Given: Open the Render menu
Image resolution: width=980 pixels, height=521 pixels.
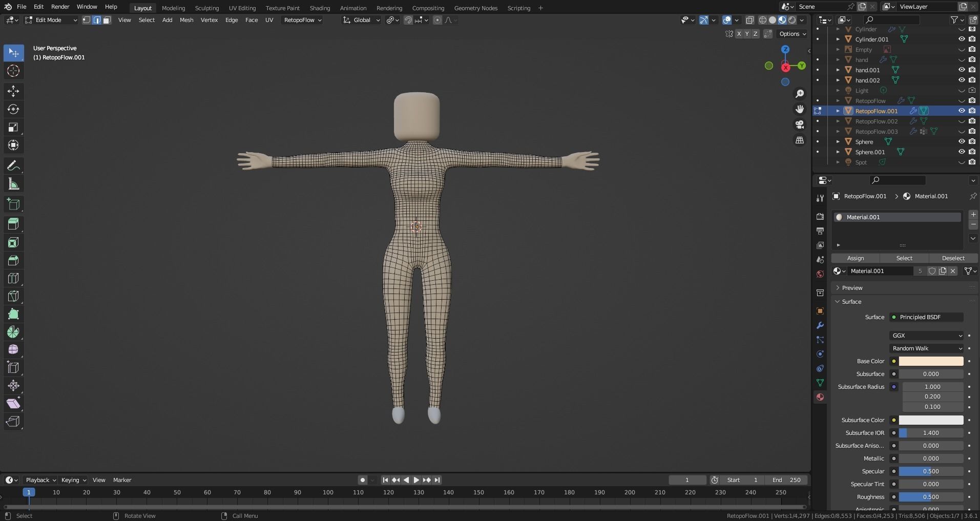Looking at the screenshot, I should [x=60, y=7].
